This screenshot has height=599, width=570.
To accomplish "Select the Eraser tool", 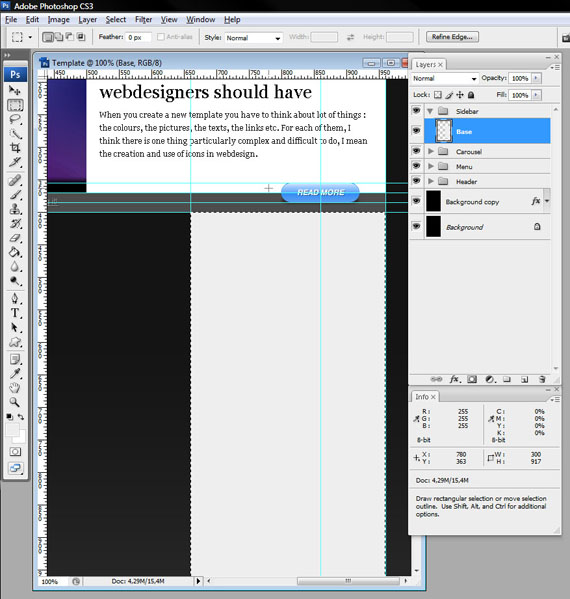I will [x=15, y=238].
